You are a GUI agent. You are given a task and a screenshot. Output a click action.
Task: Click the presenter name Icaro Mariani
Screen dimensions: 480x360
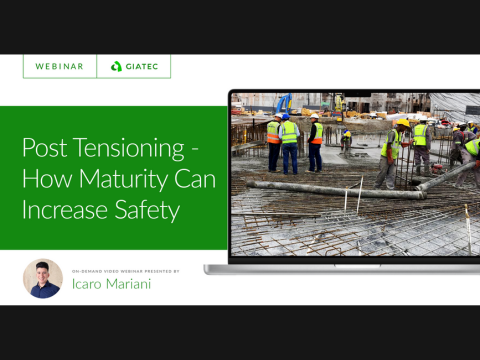pos(111,284)
